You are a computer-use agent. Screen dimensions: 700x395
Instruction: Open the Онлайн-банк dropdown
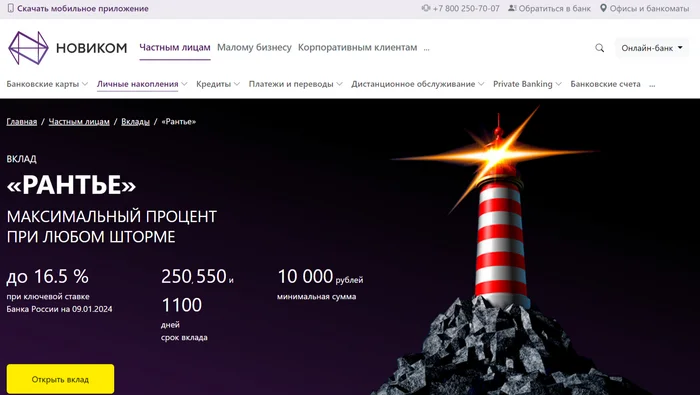pyautogui.click(x=652, y=48)
